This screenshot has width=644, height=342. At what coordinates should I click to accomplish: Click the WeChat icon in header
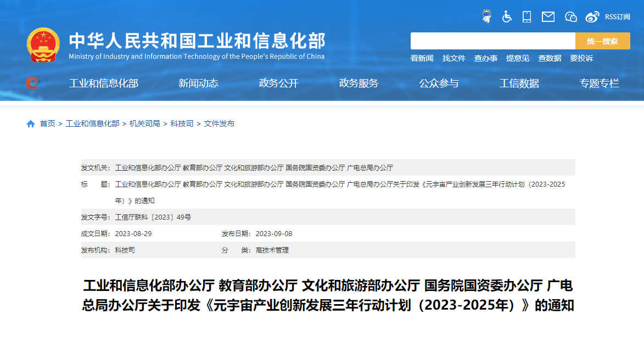pyautogui.click(x=571, y=16)
